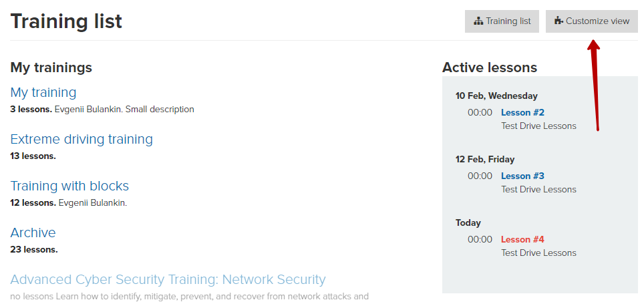Open the My training link
Image resolution: width=644 pixels, height=302 pixels.
43,92
